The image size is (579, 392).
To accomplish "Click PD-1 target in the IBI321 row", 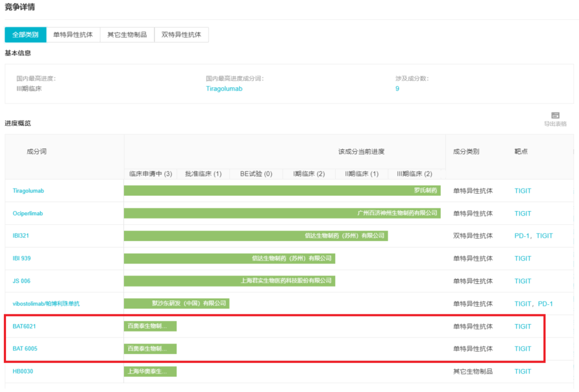I will pos(522,236).
